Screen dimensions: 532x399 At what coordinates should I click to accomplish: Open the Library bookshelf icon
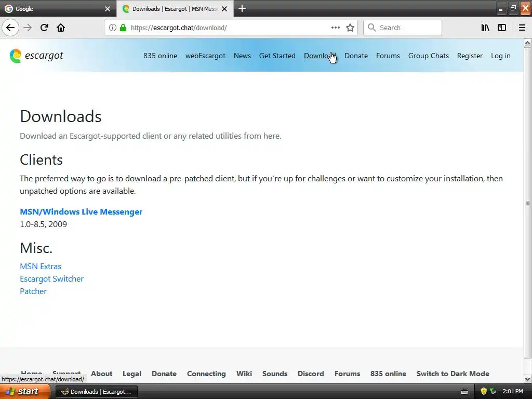(x=485, y=28)
